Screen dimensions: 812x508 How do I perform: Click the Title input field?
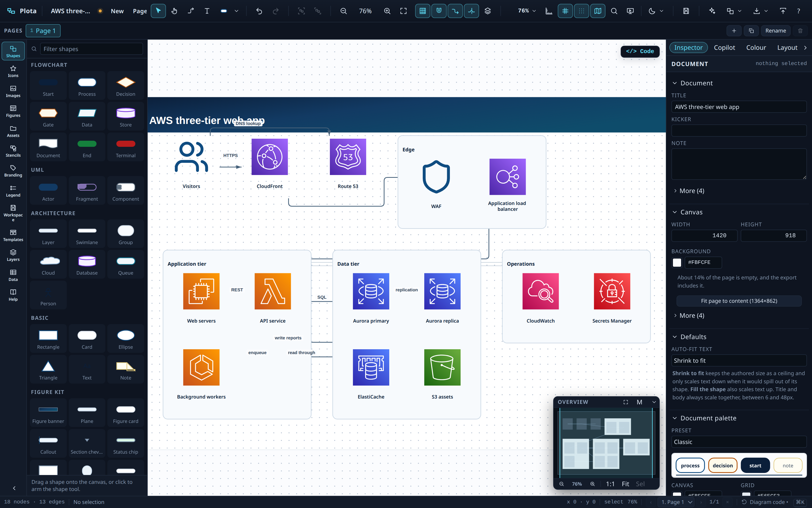pyautogui.click(x=739, y=107)
